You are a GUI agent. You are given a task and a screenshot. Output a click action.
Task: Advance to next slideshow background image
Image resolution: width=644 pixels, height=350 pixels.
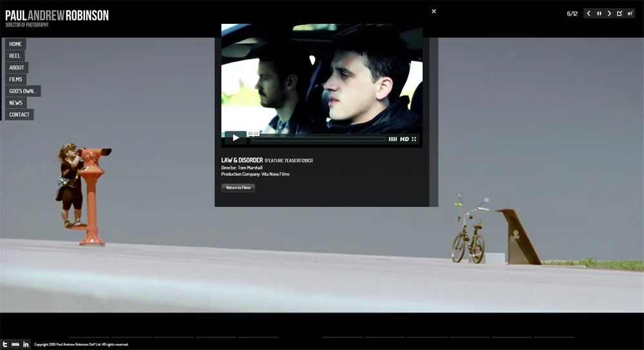tap(609, 14)
